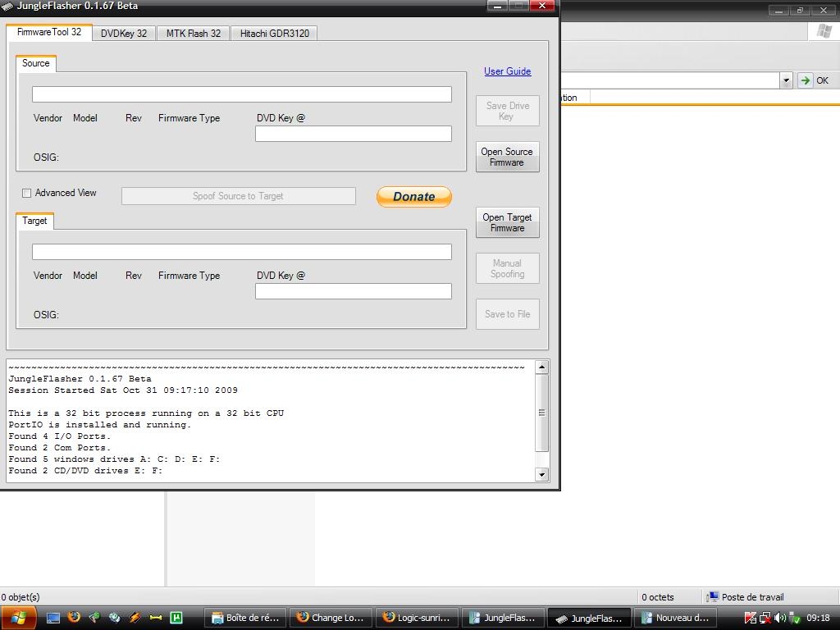Click the log scrollbar thumb

(541, 413)
